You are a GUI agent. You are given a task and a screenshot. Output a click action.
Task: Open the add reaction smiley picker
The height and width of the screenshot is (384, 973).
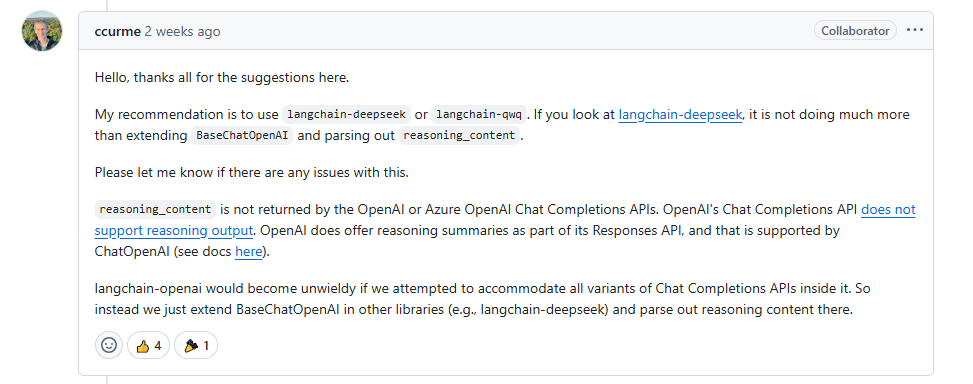click(109, 345)
